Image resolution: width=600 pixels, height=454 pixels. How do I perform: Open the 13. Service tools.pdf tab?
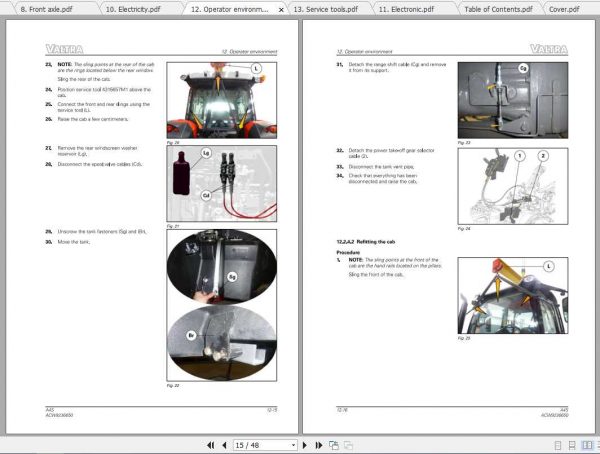pyautogui.click(x=325, y=9)
